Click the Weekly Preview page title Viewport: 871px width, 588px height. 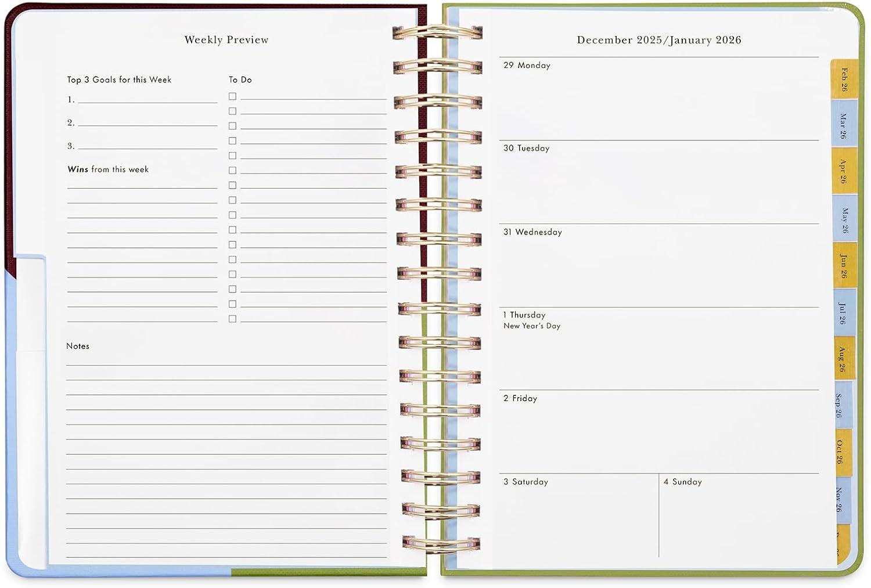[x=226, y=40]
